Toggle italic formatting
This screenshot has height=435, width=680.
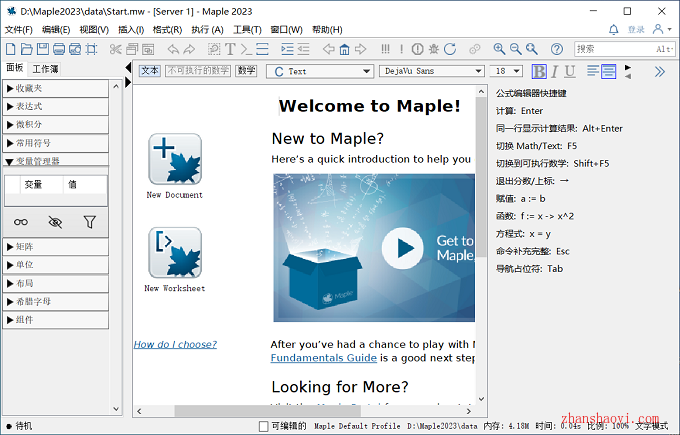pos(554,71)
